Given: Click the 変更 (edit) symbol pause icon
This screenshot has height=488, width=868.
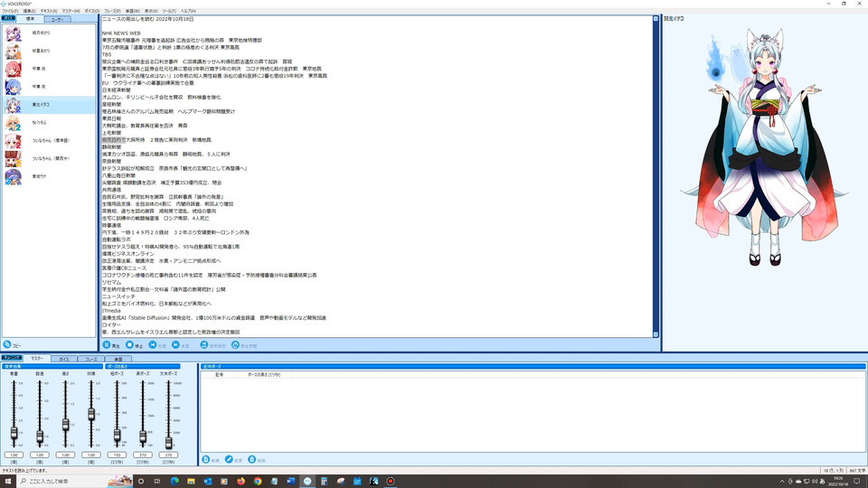Looking at the screenshot, I should 229,459.
